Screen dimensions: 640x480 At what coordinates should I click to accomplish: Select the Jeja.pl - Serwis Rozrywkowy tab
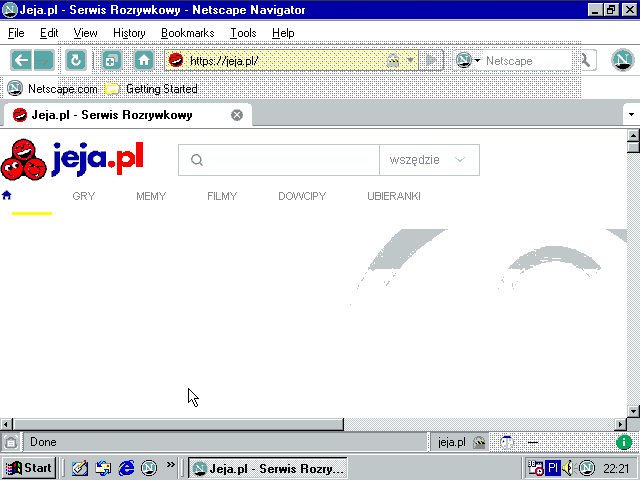click(127, 115)
